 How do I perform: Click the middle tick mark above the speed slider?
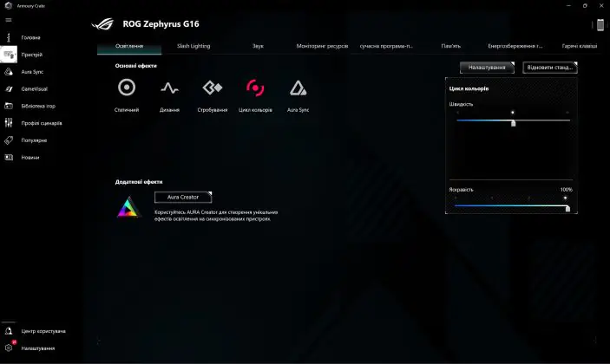click(x=512, y=113)
